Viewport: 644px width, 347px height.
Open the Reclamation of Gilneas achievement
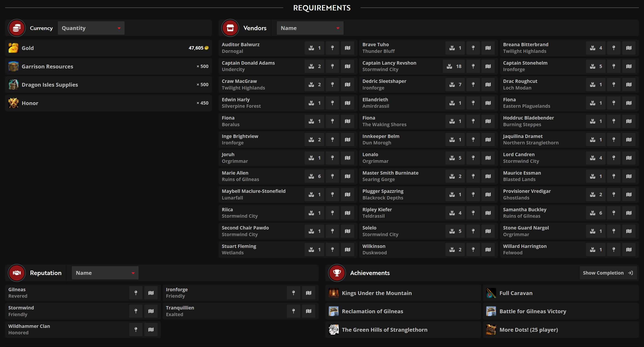372,311
